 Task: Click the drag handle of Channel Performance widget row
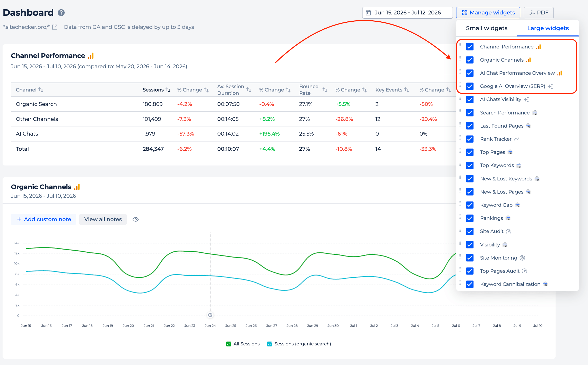[460, 45]
